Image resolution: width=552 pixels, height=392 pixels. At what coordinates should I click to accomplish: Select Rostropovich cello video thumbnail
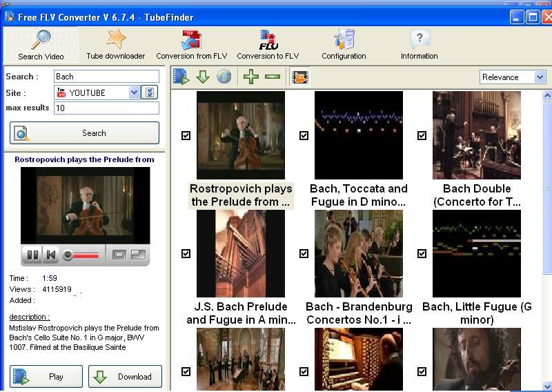[x=241, y=135]
